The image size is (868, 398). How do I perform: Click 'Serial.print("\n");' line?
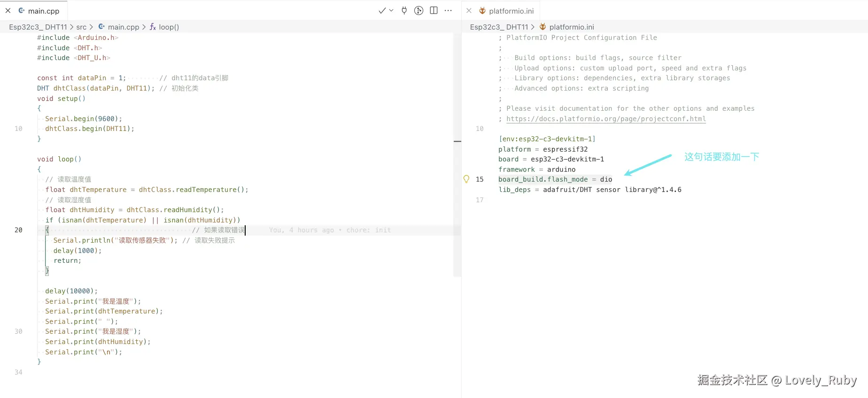pos(84,352)
